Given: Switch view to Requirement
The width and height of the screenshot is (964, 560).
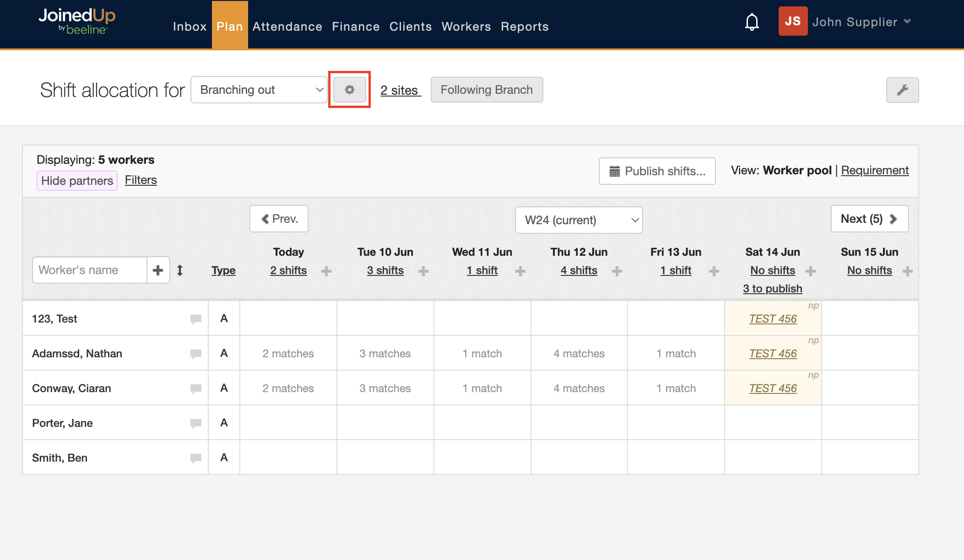Looking at the screenshot, I should click(x=874, y=171).
